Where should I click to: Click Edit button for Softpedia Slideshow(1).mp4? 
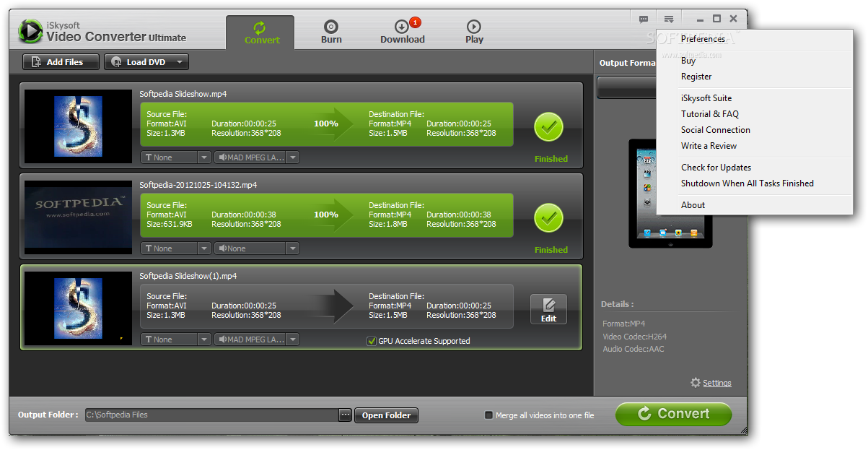[548, 309]
